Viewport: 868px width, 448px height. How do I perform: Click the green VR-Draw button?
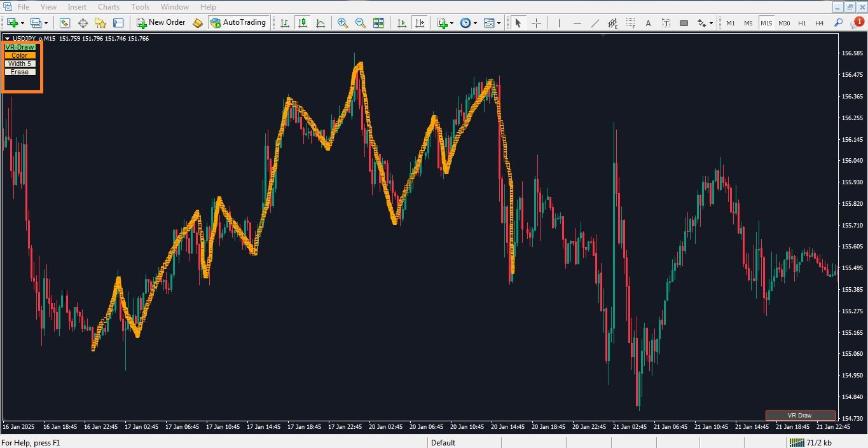(x=20, y=47)
